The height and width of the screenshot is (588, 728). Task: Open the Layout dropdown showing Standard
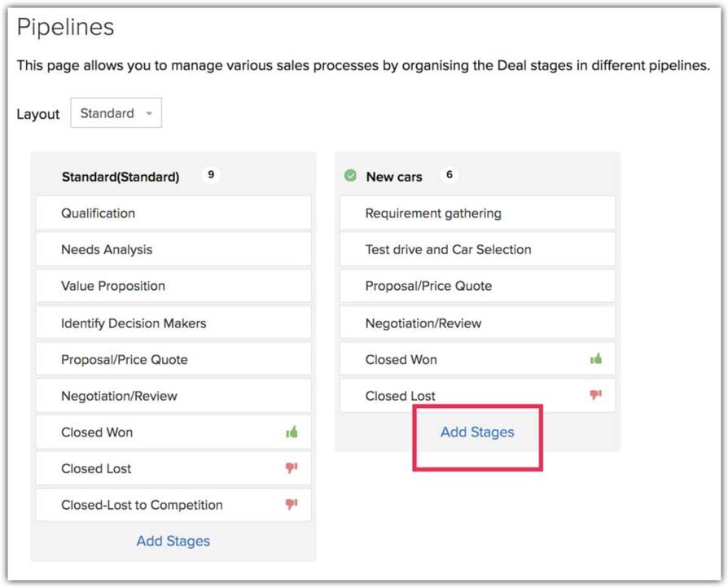[116, 114]
